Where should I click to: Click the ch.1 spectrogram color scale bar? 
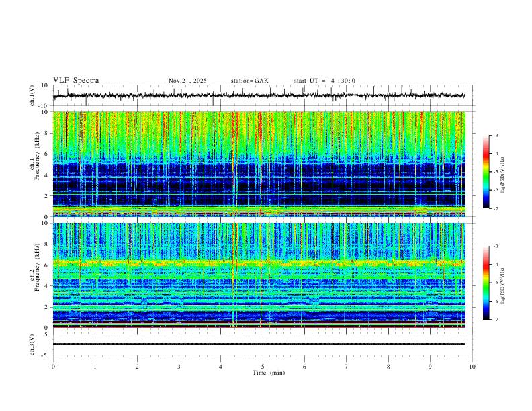click(x=486, y=172)
